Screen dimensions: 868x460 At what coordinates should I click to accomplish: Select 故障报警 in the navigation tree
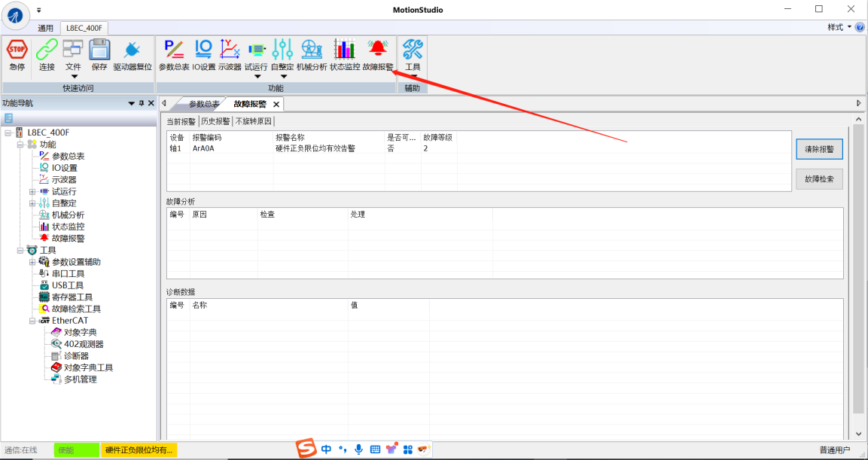[x=69, y=238]
